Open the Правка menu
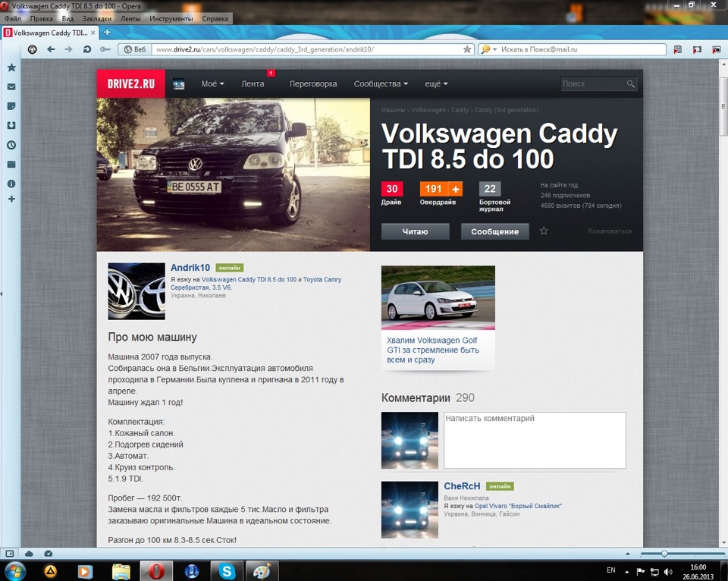 (x=41, y=18)
